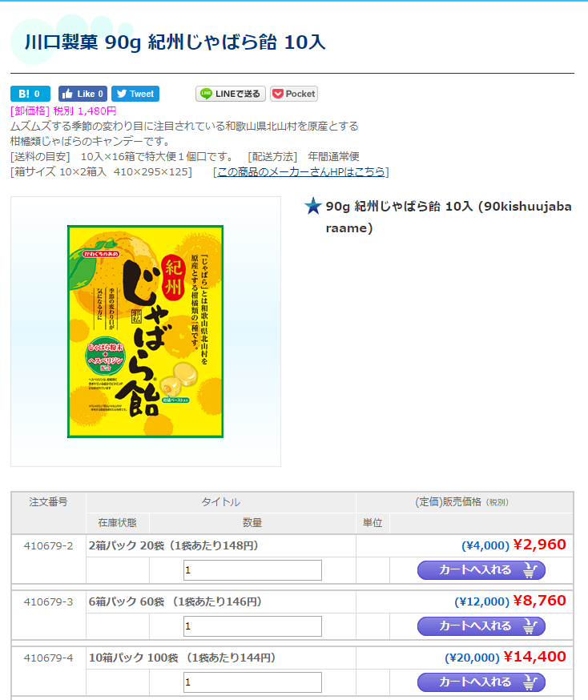This screenshot has width=588, height=700.
Task: Focus quantity field for 2箱パック 20袋
Action: point(252,570)
